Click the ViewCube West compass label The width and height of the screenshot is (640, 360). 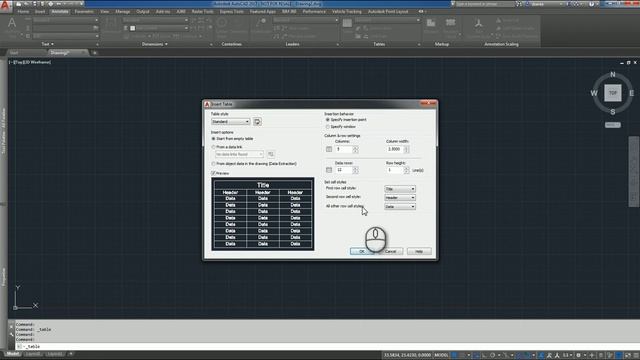coord(594,93)
